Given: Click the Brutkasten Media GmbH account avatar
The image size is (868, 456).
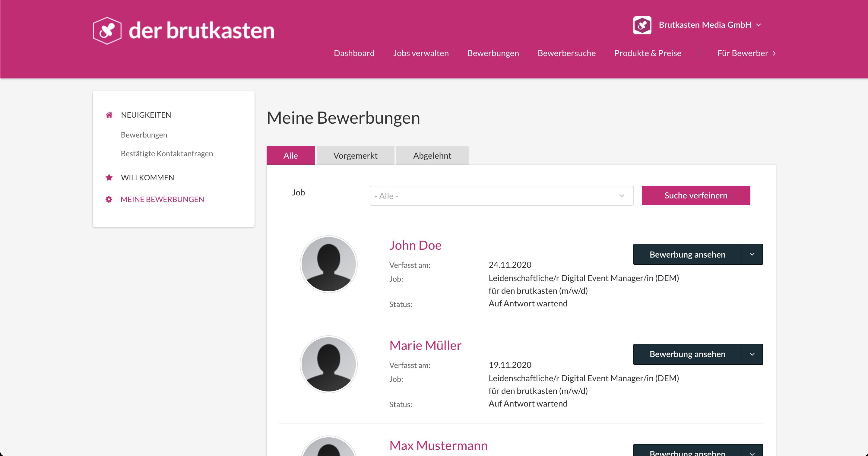Looking at the screenshot, I should point(642,25).
